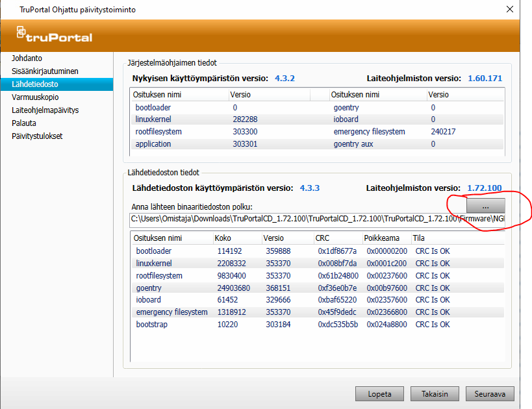Go to Varmuuskopio step
This screenshot has height=409, width=532.
[x=35, y=97]
